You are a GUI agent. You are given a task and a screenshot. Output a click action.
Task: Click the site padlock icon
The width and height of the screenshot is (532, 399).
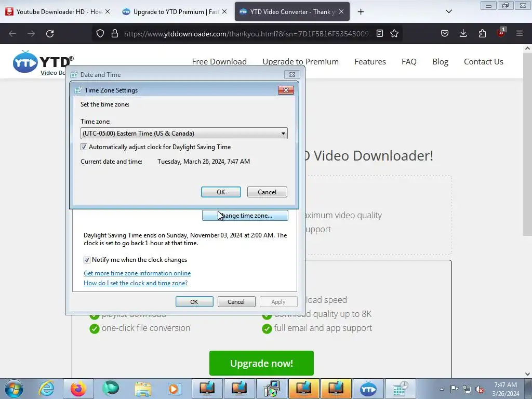[115, 33]
